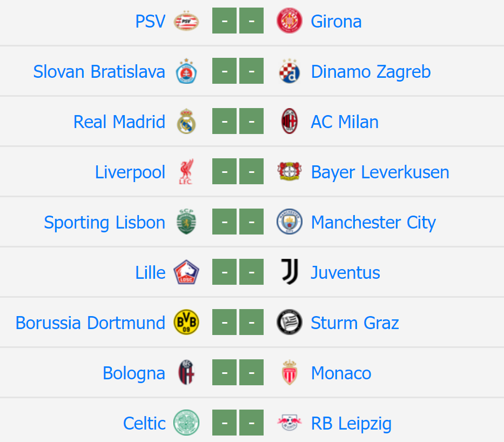Image resolution: width=504 pixels, height=442 pixels.
Task: Click the Monaco club crest
Action: pyautogui.click(x=289, y=373)
